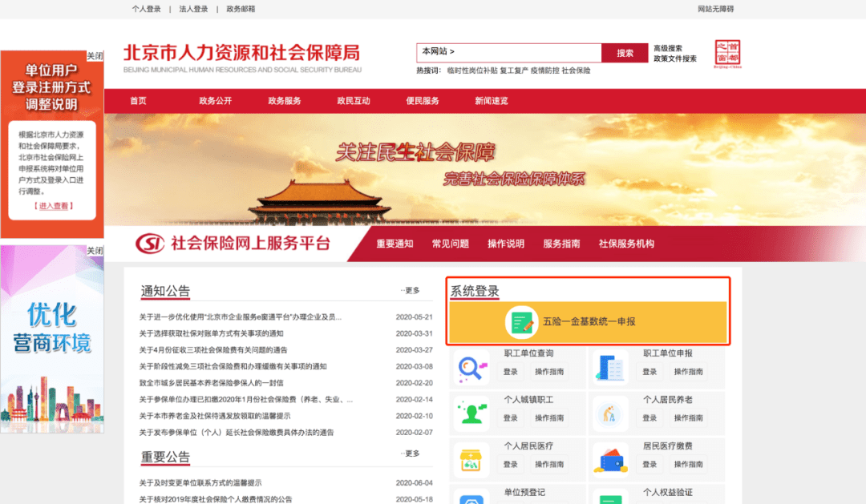Image resolution: width=866 pixels, height=504 pixels.
Task: Expand more items in 重要公告
Action: [411, 454]
